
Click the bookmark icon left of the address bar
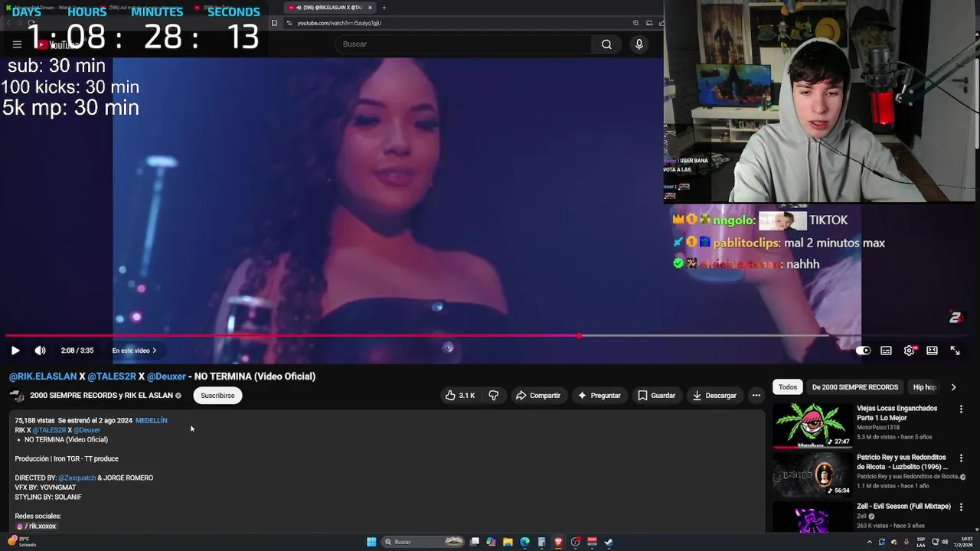[274, 23]
